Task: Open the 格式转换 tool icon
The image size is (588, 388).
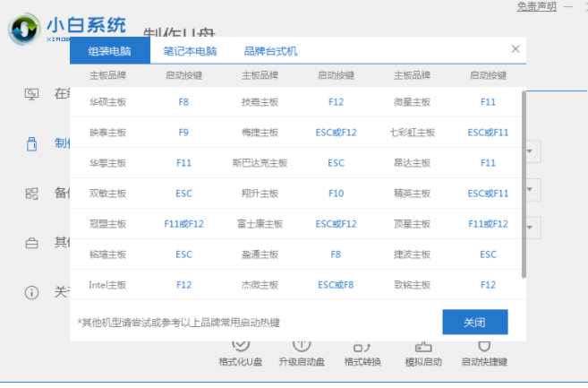Action: pyautogui.click(x=362, y=345)
